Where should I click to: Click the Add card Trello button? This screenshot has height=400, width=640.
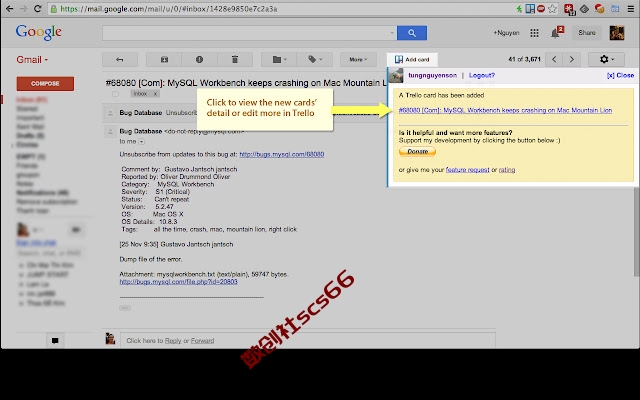(412, 60)
